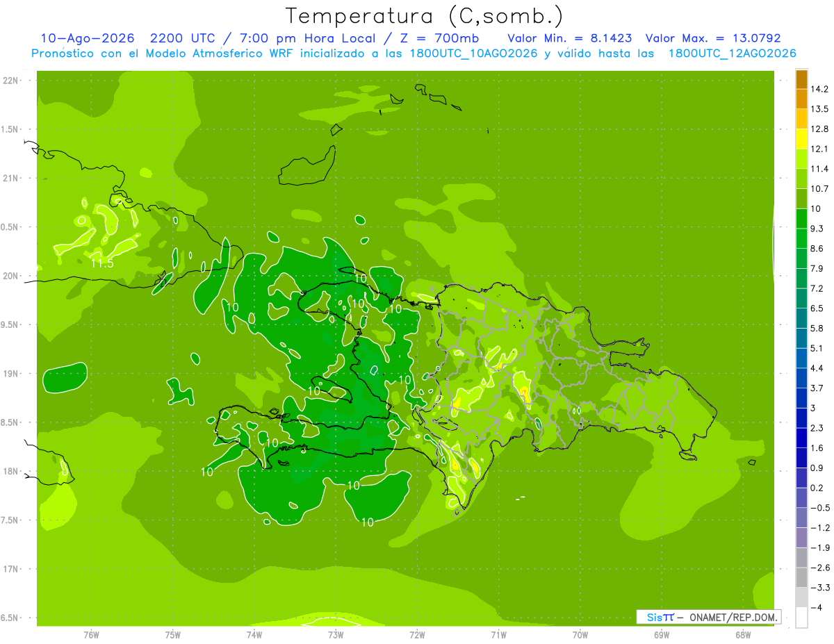834x644 pixels.
Task: Click the "14.2" value on the colorbar
Action: click(x=819, y=89)
